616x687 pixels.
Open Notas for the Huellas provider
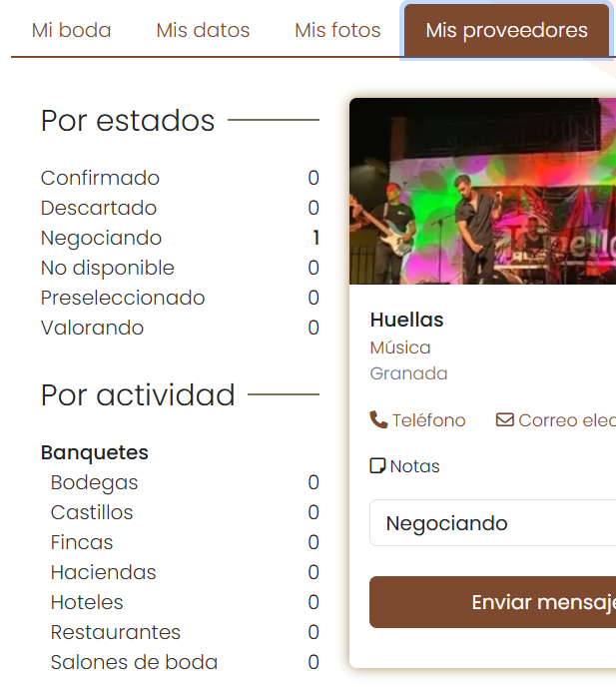tap(415, 466)
